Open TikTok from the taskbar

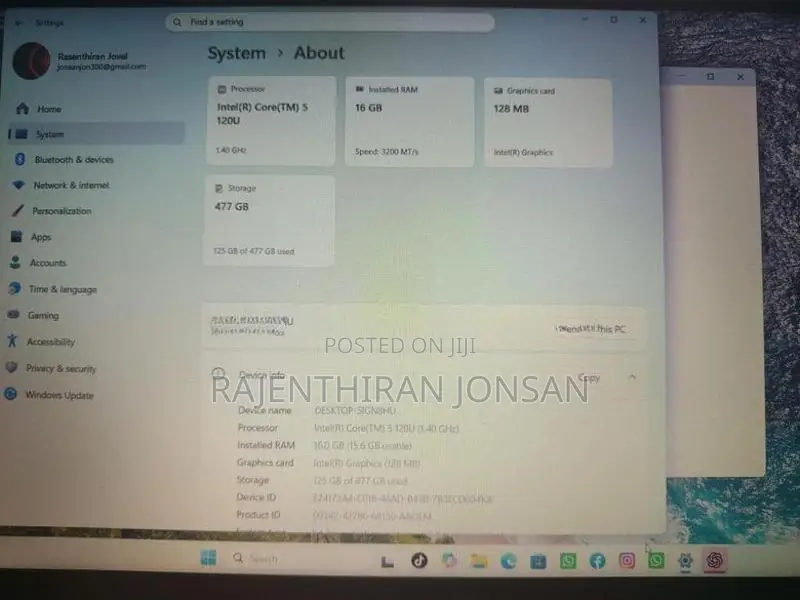(x=419, y=560)
